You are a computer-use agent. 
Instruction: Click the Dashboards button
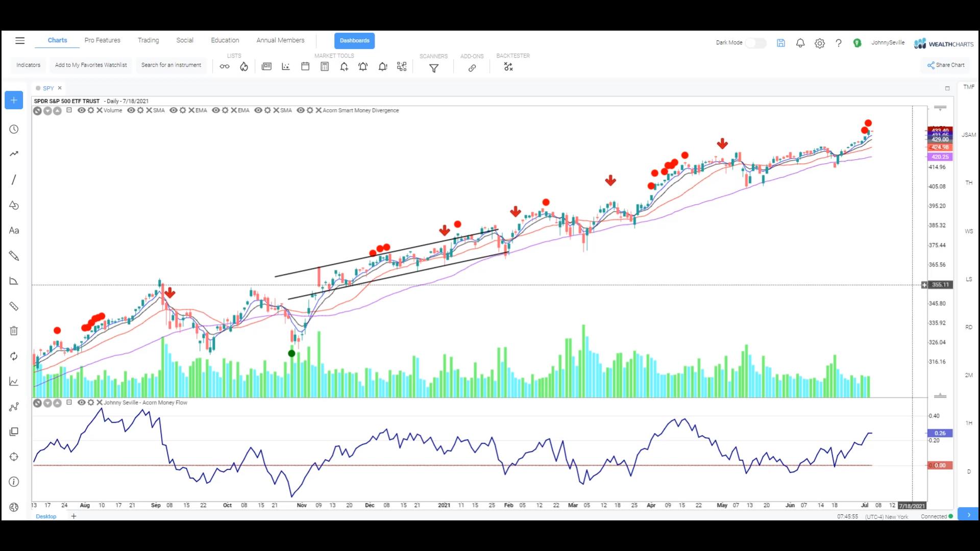[x=355, y=41]
